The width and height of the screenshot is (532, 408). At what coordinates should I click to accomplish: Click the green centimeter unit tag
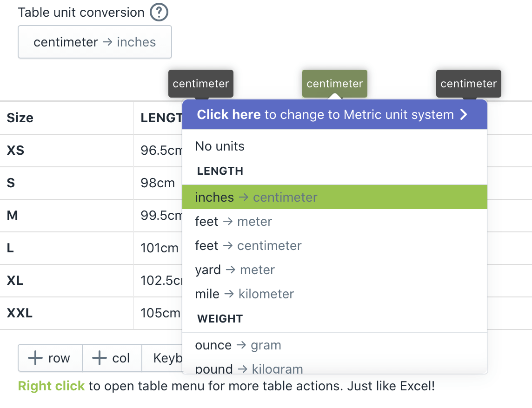pos(334,84)
